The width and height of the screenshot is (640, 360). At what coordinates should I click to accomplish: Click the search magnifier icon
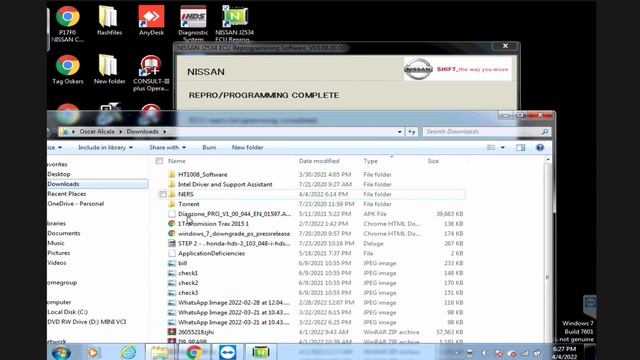pos(544,131)
